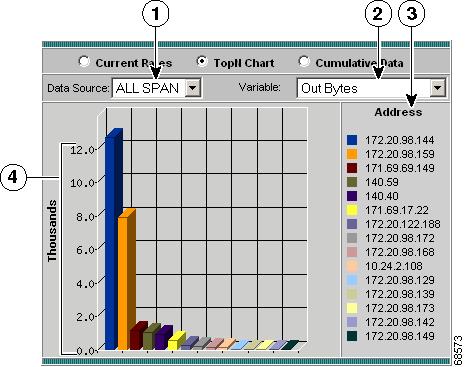Click address 172.20.122.188 in the legend
465x367 pixels.
point(403,224)
